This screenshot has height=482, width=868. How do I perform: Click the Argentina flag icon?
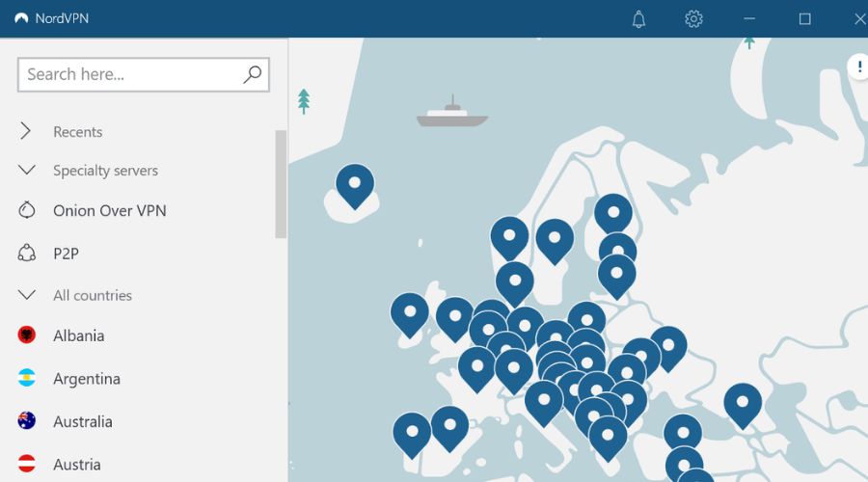click(x=27, y=378)
